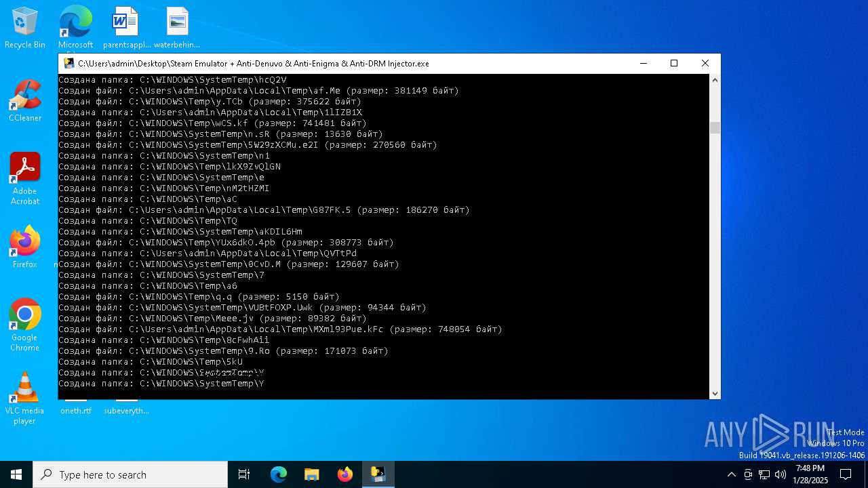Screen dimensions: 868x488
Task: Click the console line mentioning af.Me
Action: click(x=258, y=91)
